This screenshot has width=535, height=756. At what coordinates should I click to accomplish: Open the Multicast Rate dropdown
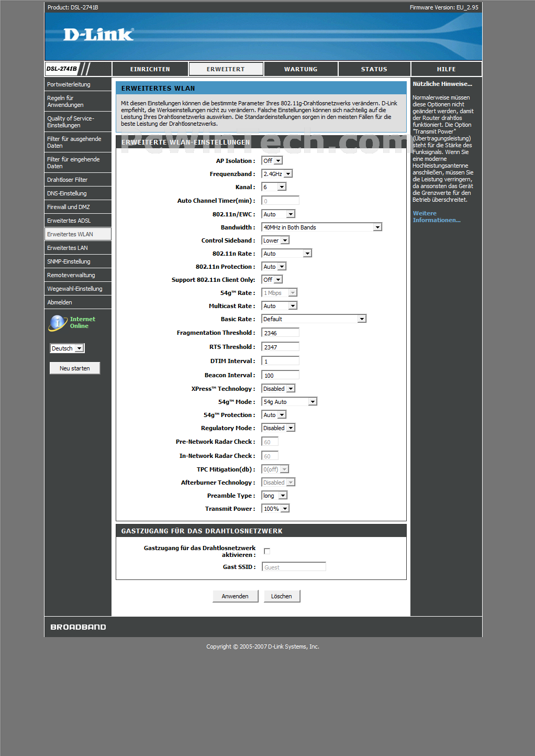coord(280,306)
